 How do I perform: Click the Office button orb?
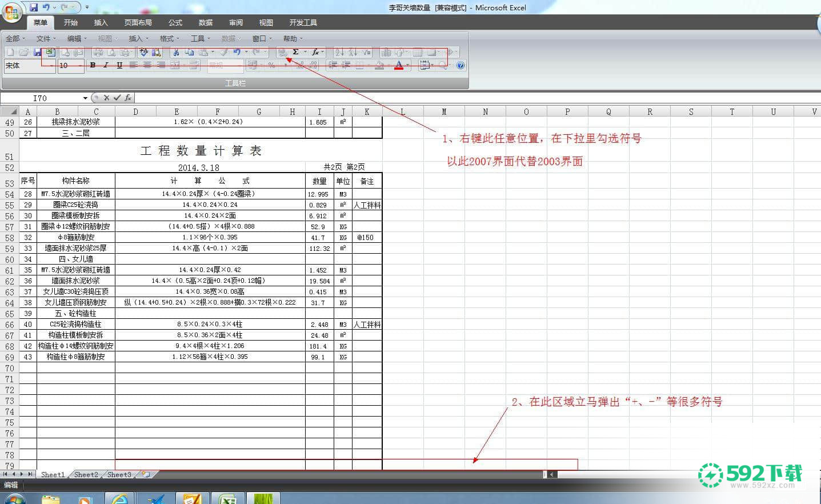(13, 13)
